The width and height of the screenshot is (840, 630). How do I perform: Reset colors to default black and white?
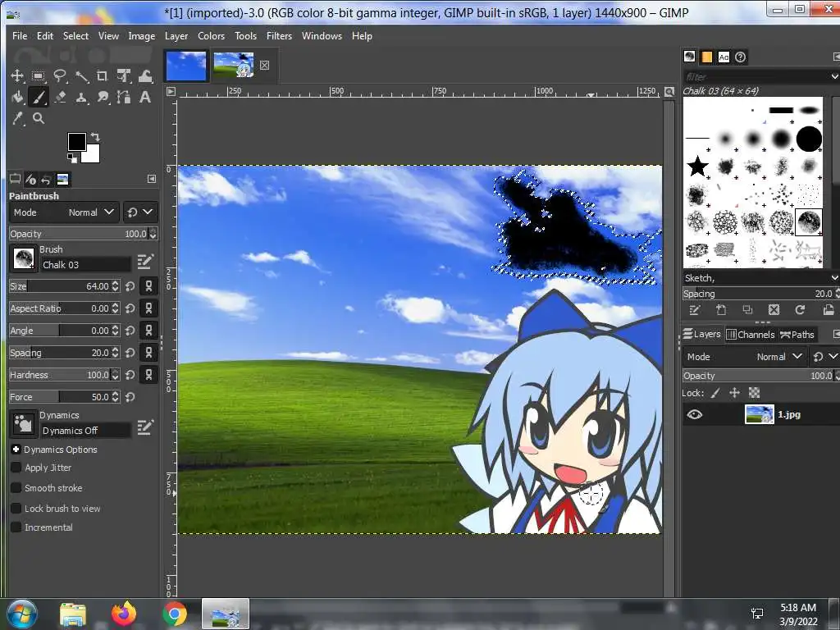(71, 157)
